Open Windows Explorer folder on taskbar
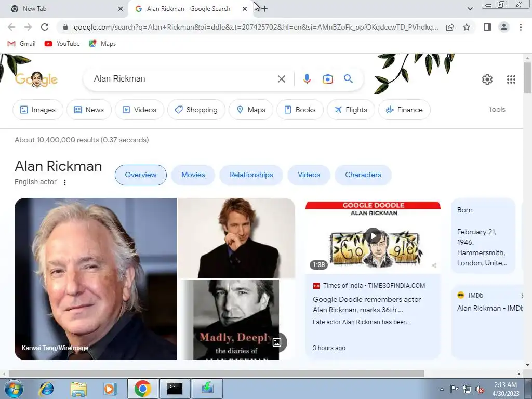The height and width of the screenshot is (399, 532). point(78,389)
